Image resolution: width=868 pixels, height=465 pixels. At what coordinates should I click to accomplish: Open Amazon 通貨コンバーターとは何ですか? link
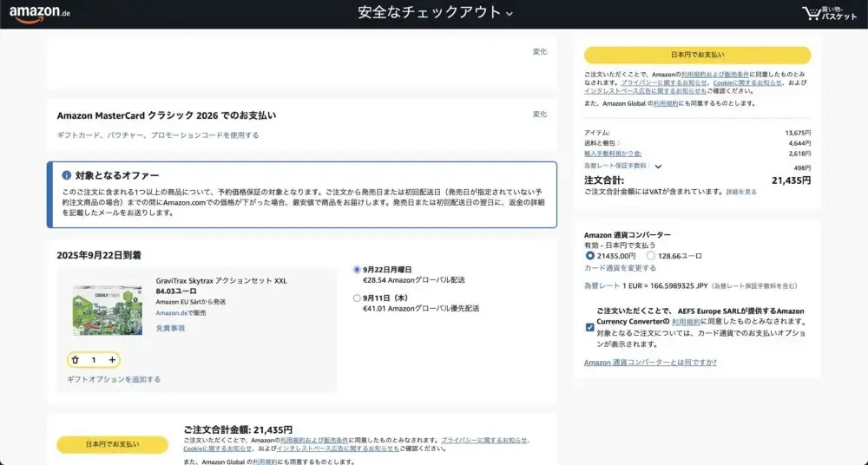(x=650, y=363)
